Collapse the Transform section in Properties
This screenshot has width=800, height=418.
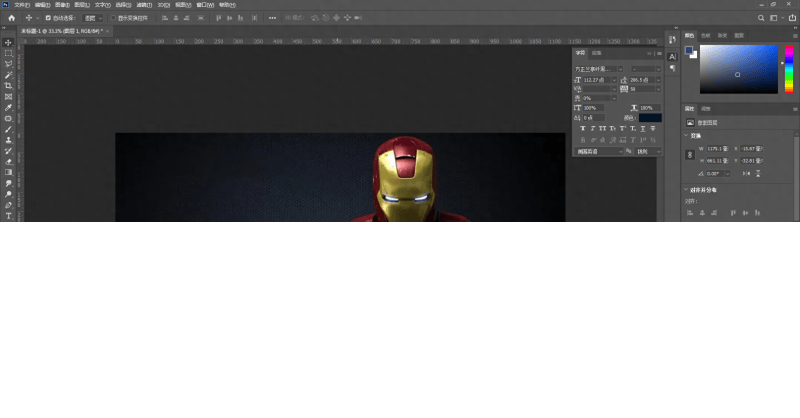pos(687,136)
